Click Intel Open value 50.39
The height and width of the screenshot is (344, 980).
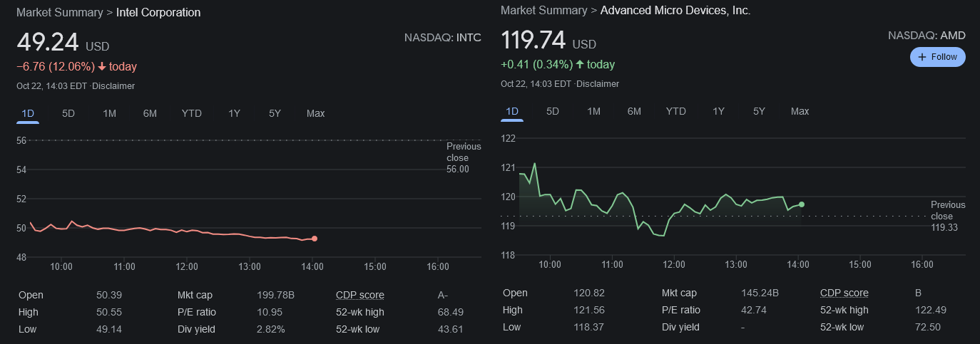pyautogui.click(x=108, y=295)
